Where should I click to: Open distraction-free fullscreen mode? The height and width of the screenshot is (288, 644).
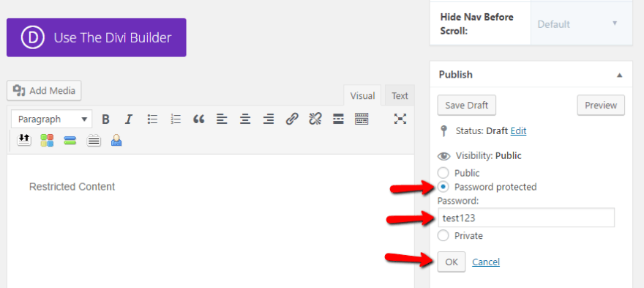(400, 119)
